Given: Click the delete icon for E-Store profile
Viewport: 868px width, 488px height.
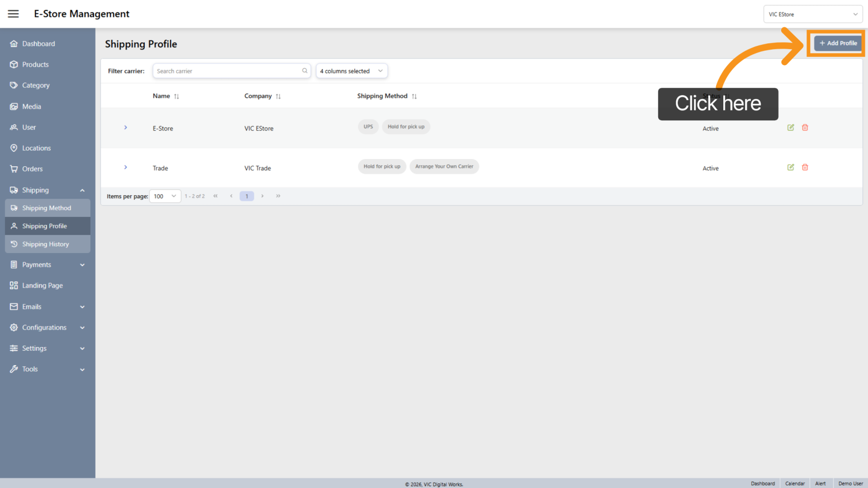Looking at the screenshot, I should [x=805, y=128].
